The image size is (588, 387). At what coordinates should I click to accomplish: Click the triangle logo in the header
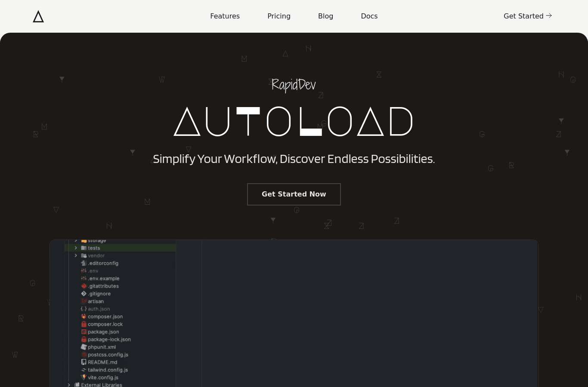point(38,16)
